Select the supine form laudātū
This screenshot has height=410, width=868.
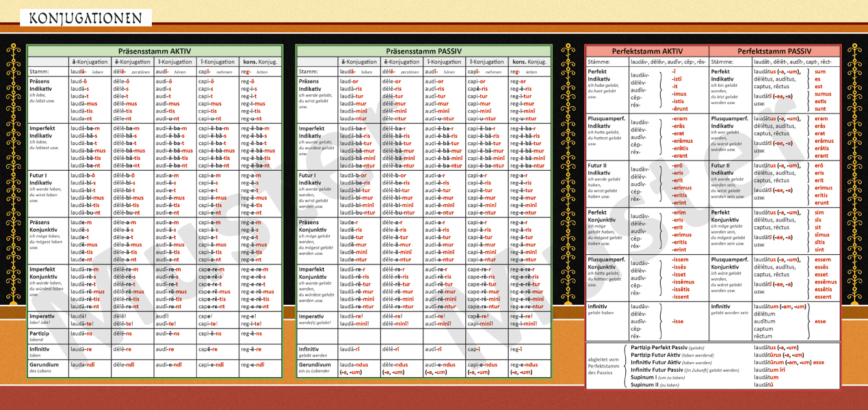click(763, 385)
